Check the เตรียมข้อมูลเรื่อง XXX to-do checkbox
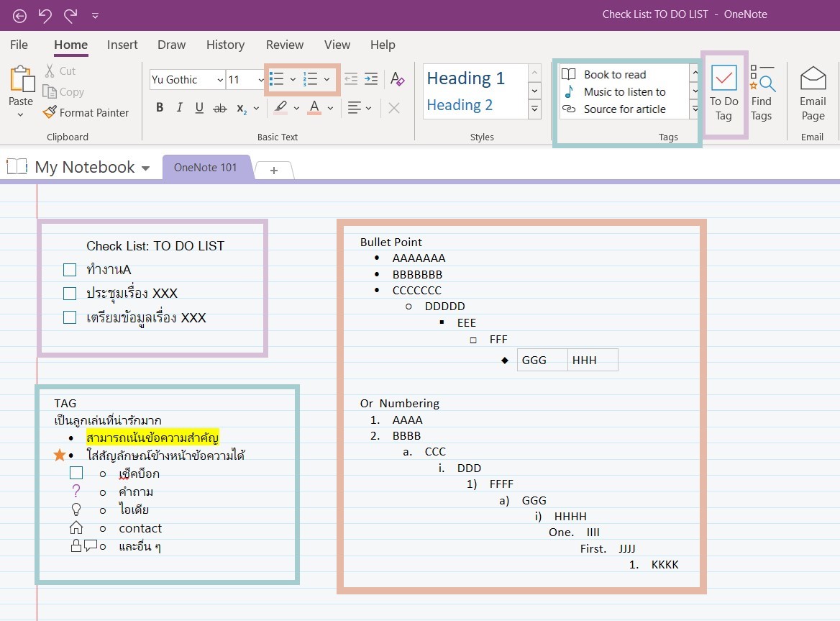The image size is (840, 621). point(70,318)
